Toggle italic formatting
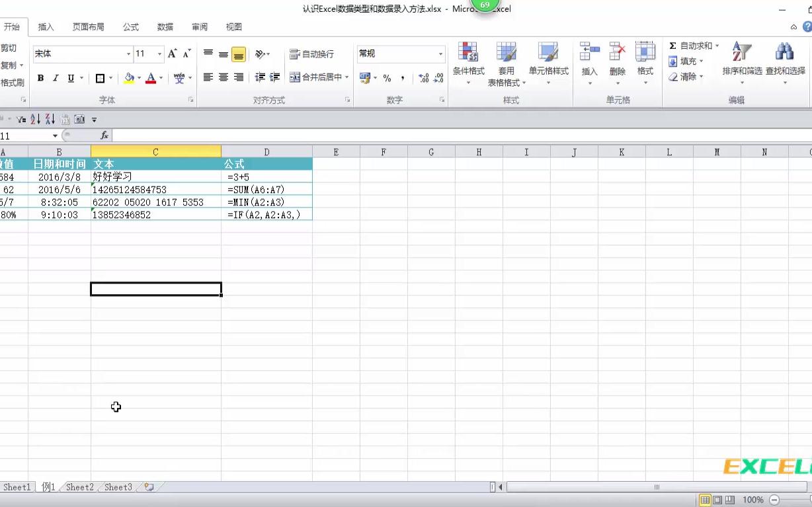 click(55, 77)
